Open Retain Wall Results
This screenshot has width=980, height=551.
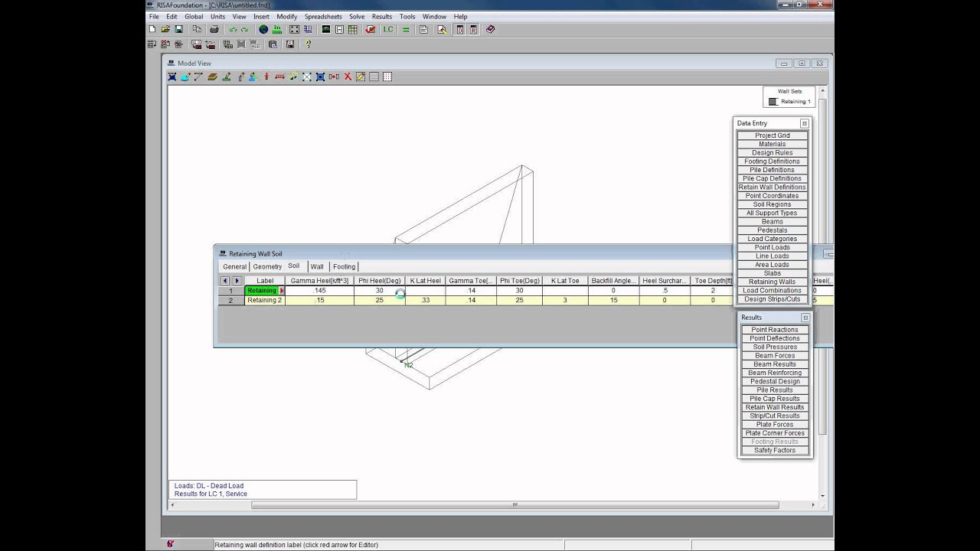[x=775, y=407]
